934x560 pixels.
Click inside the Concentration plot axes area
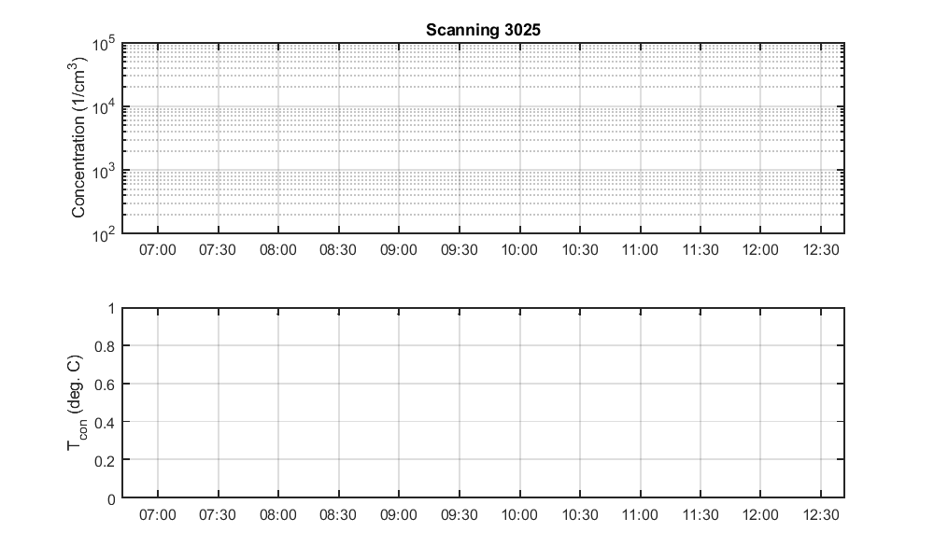(x=483, y=138)
